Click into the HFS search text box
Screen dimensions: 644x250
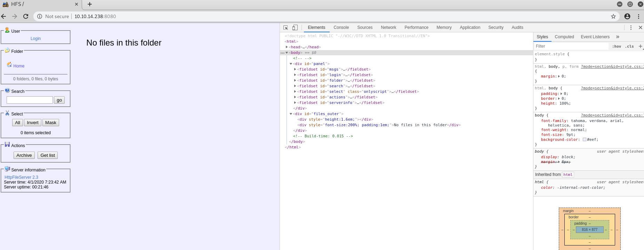tap(30, 100)
